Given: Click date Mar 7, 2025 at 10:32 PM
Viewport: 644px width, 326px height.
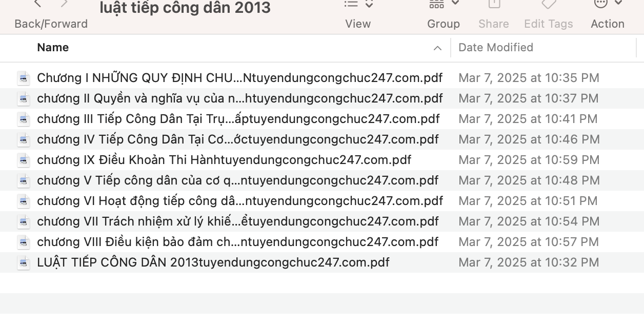Looking at the screenshot, I should (529, 262).
